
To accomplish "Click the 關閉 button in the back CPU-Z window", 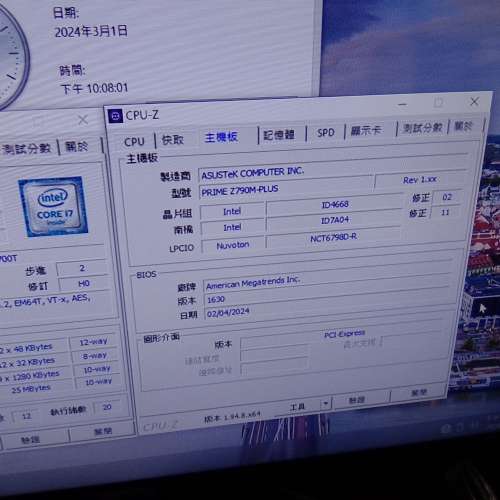I will tap(102, 431).
